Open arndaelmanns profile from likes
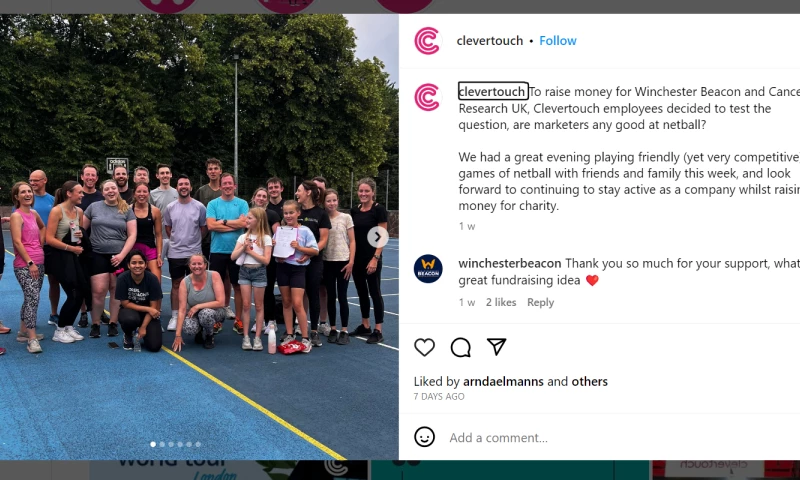Image resolution: width=800 pixels, height=480 pixels. click(x=503, y=382)
